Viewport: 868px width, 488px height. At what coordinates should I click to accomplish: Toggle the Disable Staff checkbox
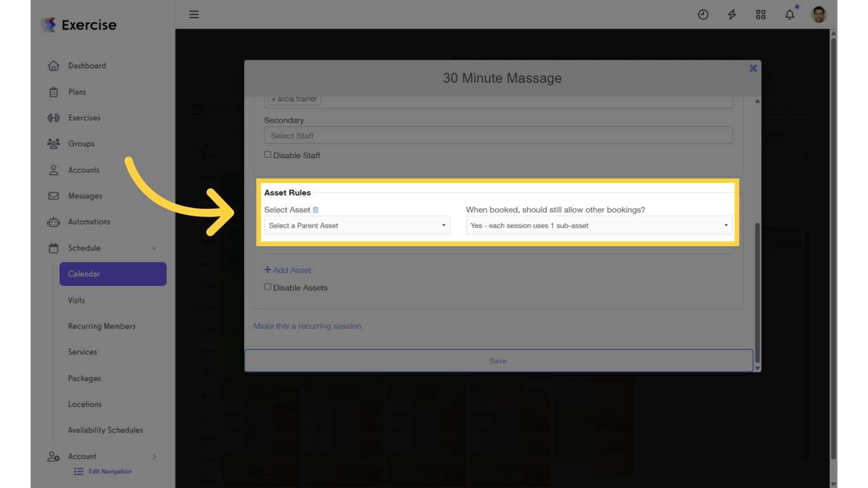click(x=268, y=154)
